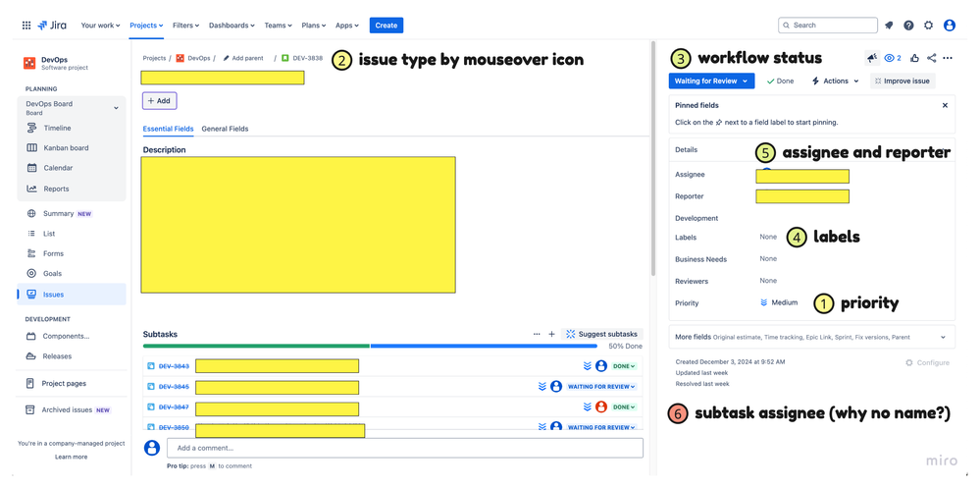Collapse the DevOps Board section chevron
Screen dimensions: 980x488
point(116,108)
